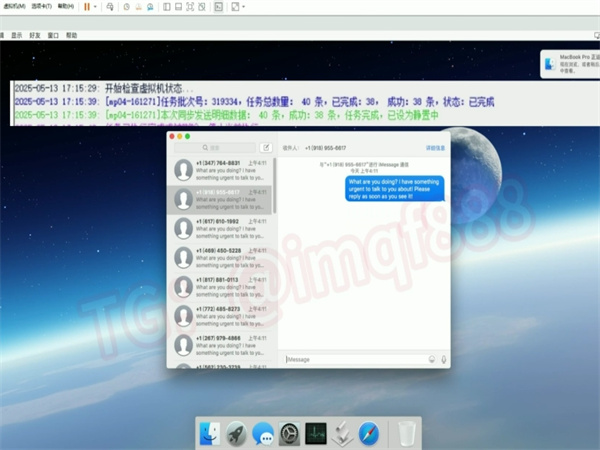Click the emoji picker icon in message field

(x=431, y=359)
